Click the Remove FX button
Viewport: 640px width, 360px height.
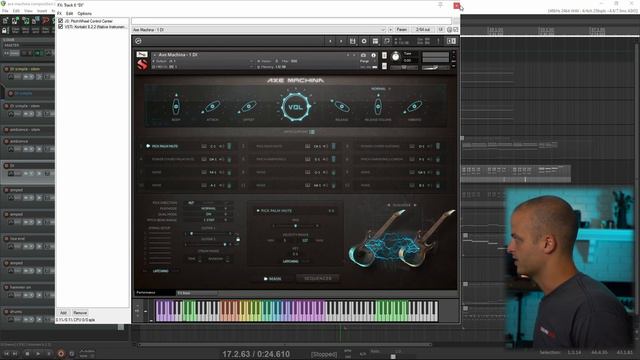[x=80, y=313]
